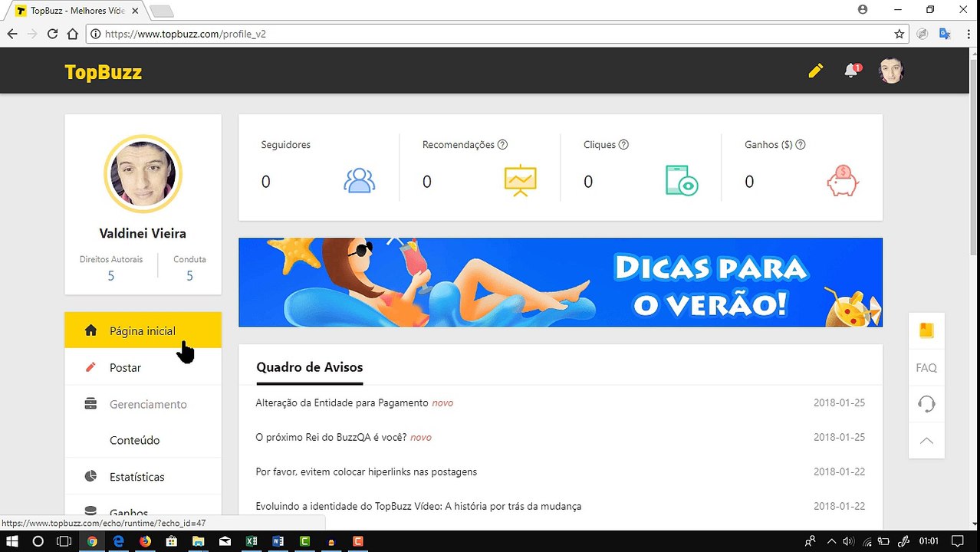Open the Windows action center icon
The width and height of the screenshot is (980, 552).
coord(957,541)
